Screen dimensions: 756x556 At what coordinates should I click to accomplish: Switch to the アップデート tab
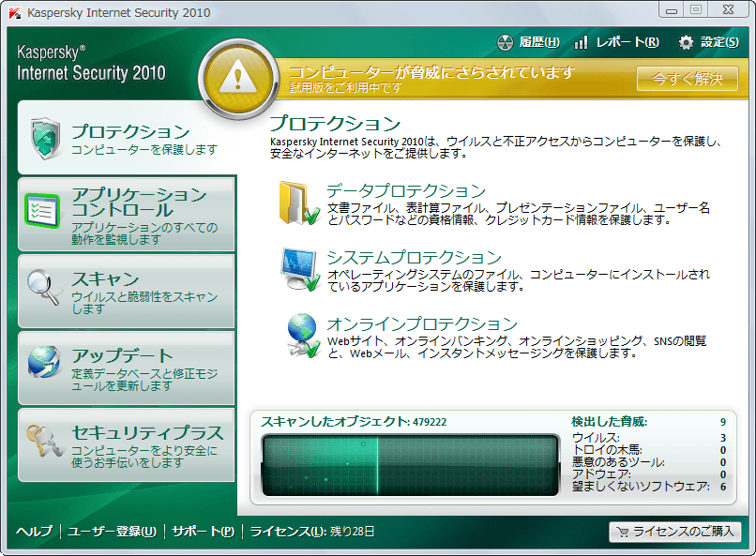(127, 368)
